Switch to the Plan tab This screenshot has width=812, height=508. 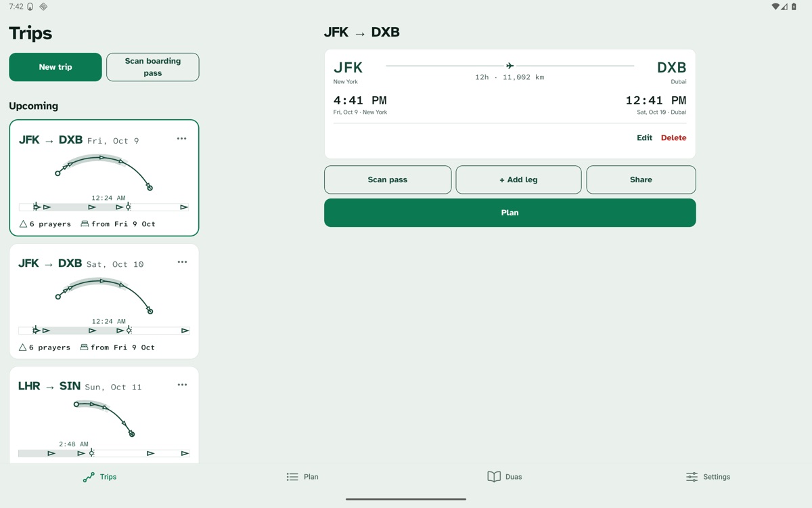pos(302,477)
